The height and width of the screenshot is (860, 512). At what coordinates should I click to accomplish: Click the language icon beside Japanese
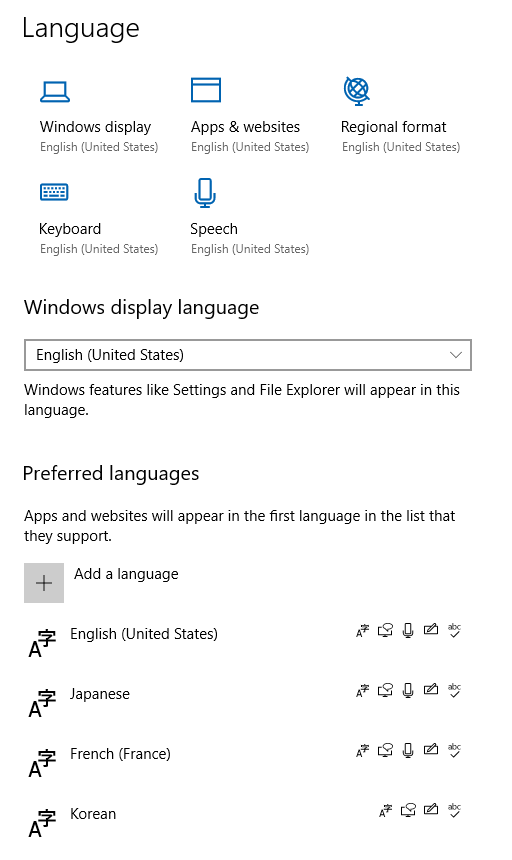(x=42, y=704)
